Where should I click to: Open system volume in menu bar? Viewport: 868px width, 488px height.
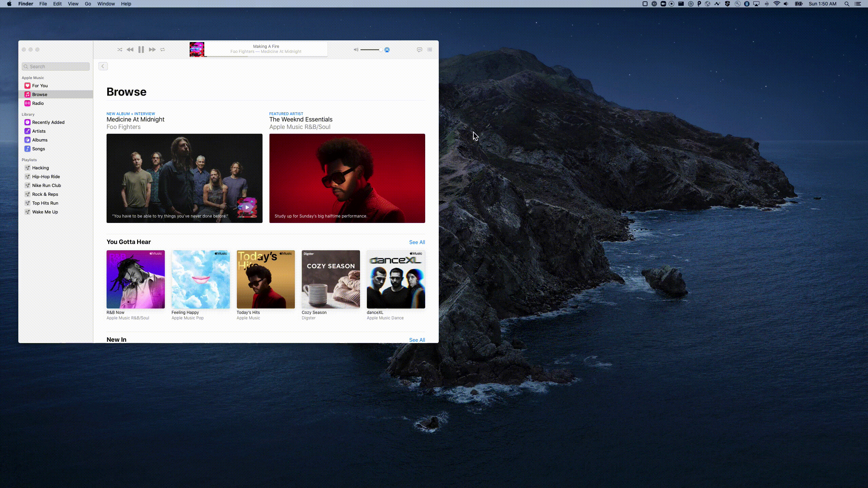pos(786,4)
